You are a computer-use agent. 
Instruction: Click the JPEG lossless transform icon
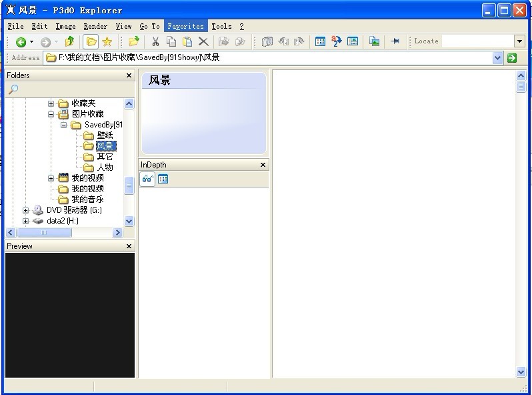tap(267, 41)
